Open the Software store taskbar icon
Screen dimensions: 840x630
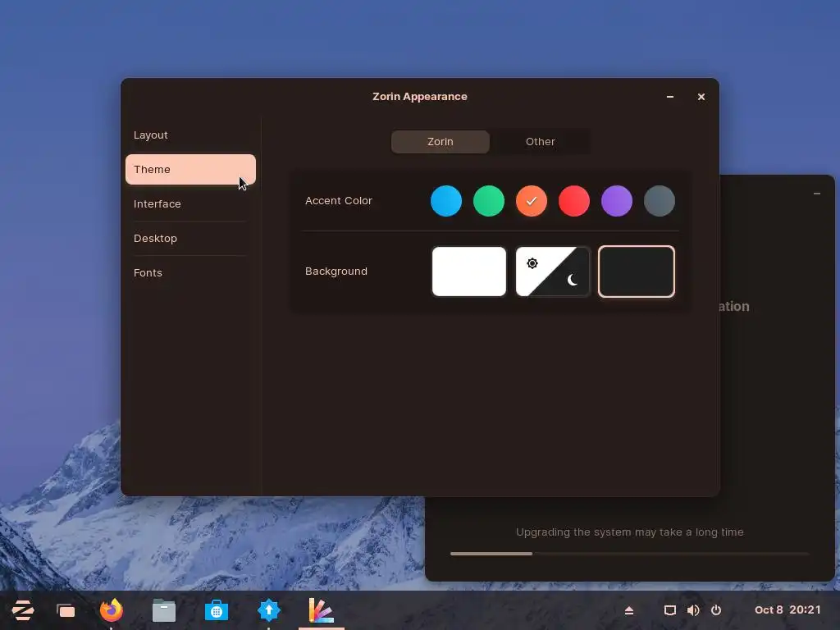point(217,610)
